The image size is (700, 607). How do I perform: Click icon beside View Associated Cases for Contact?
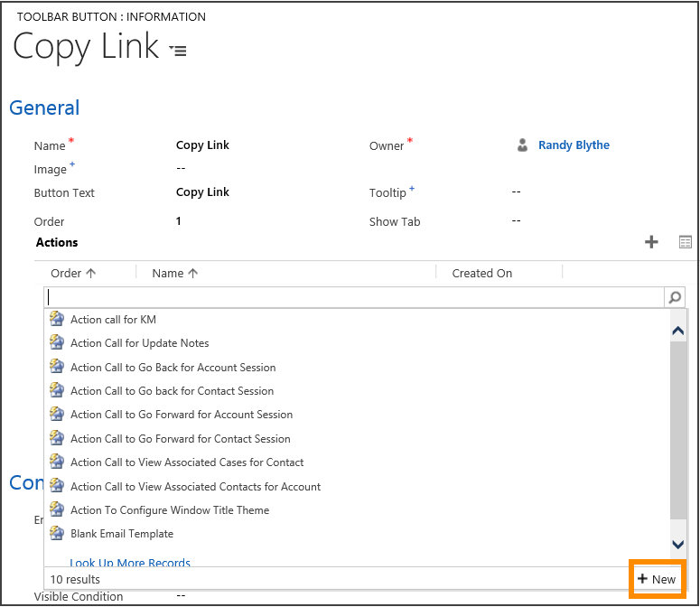pos(57,462)
